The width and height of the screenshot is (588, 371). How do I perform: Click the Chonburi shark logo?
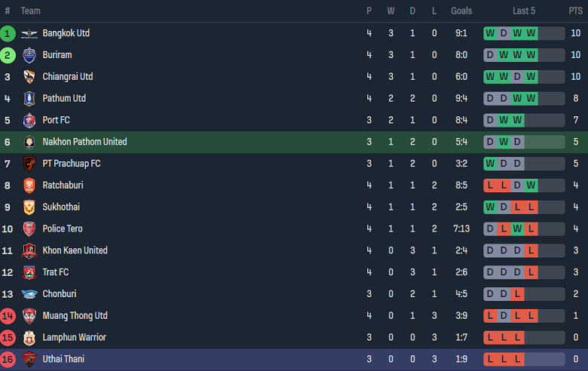[29, 294]
